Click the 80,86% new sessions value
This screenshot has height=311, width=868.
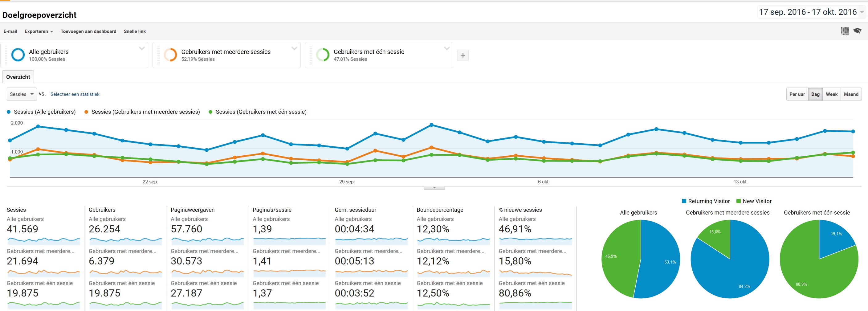tap(515, 293)
